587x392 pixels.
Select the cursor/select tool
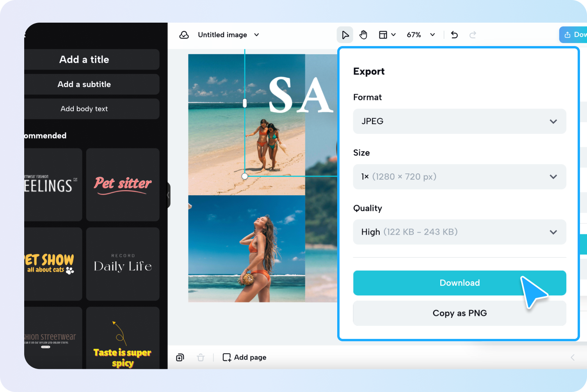(345, 34)
